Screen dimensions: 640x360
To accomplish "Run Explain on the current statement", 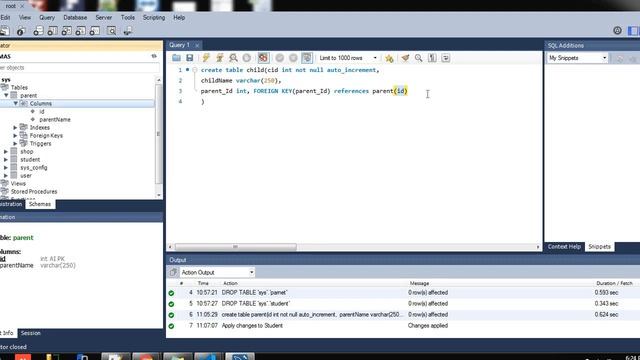I will (x=233, y=58).
